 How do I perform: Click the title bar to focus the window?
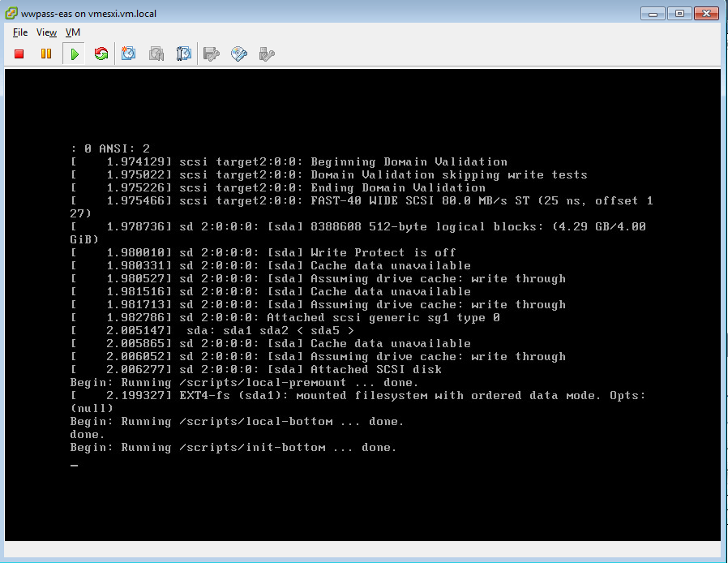point(324,13)
